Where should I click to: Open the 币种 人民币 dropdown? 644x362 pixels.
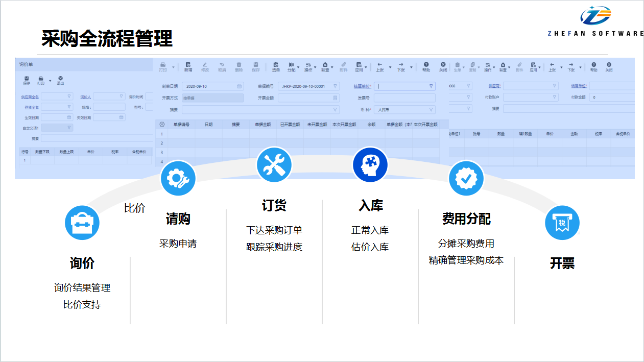point(404,109)
